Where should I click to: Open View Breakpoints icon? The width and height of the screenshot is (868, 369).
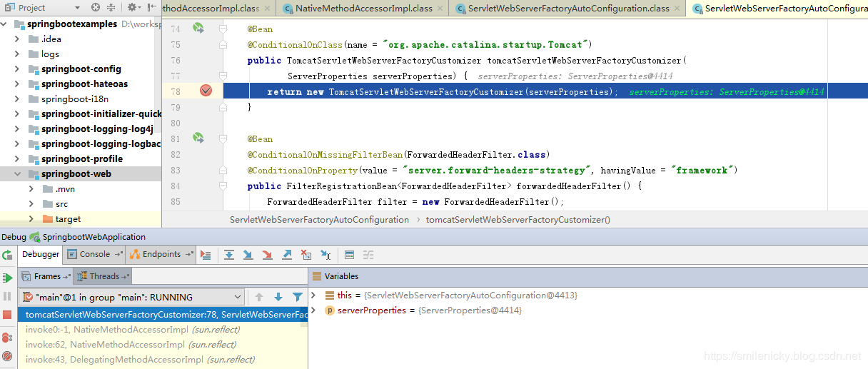coord(7,338)
